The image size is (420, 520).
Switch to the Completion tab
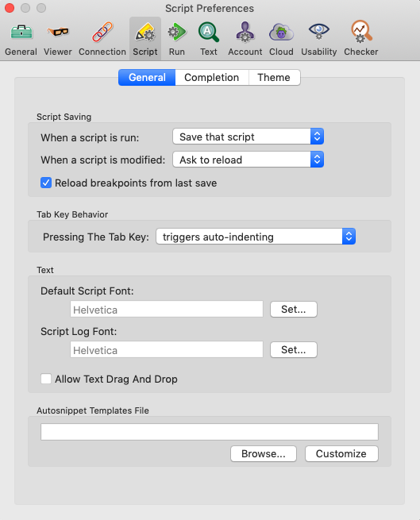[212, 78]
